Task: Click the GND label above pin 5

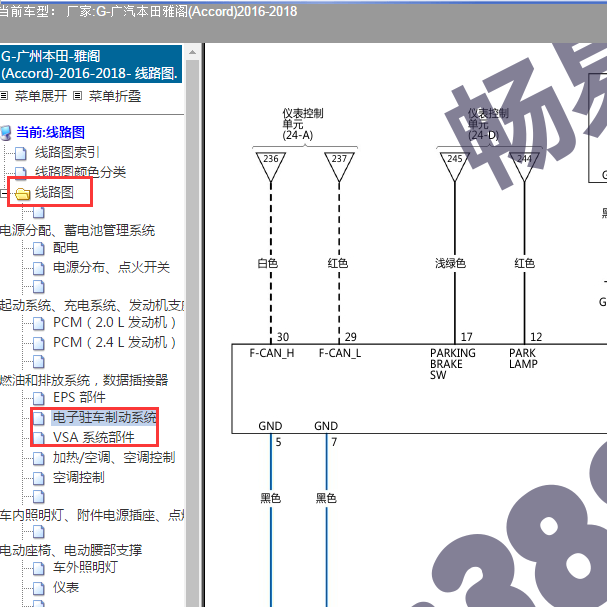Action: [x=270, y=426]
